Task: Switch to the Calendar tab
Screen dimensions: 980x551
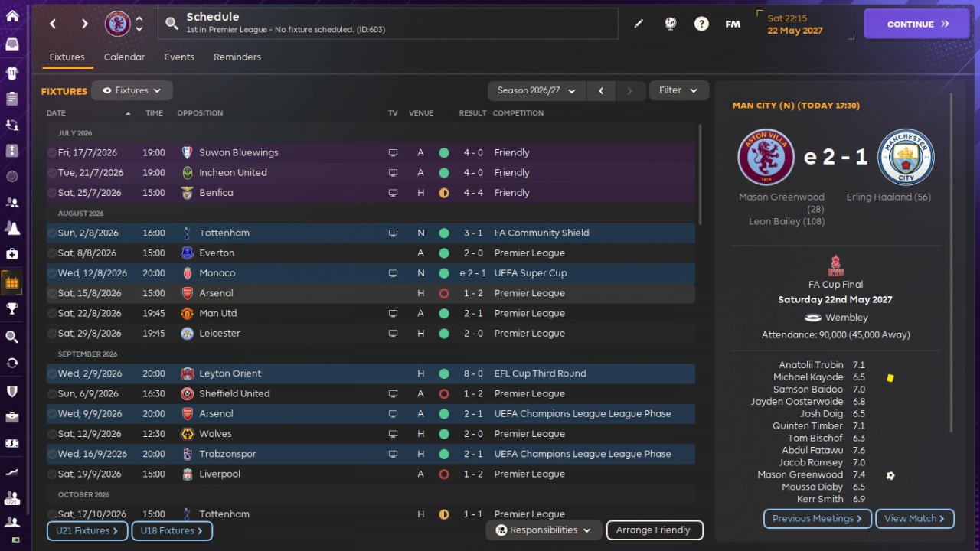Action: tap(124, 57)
